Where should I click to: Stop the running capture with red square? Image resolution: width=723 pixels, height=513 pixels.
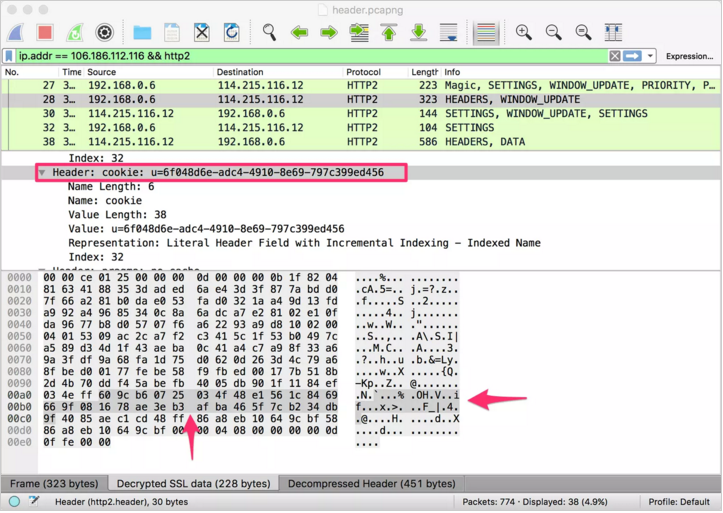45,33
